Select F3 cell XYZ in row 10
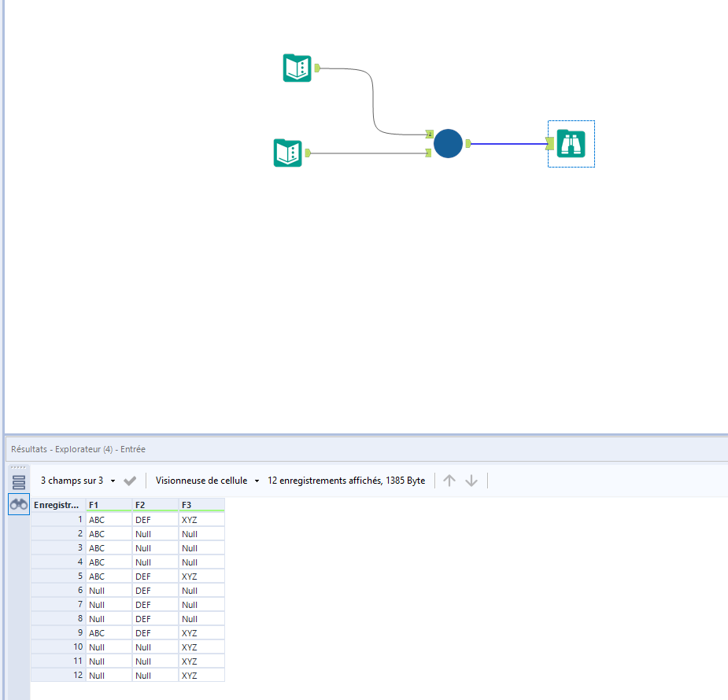728x700 pixels. click(202, 647)
